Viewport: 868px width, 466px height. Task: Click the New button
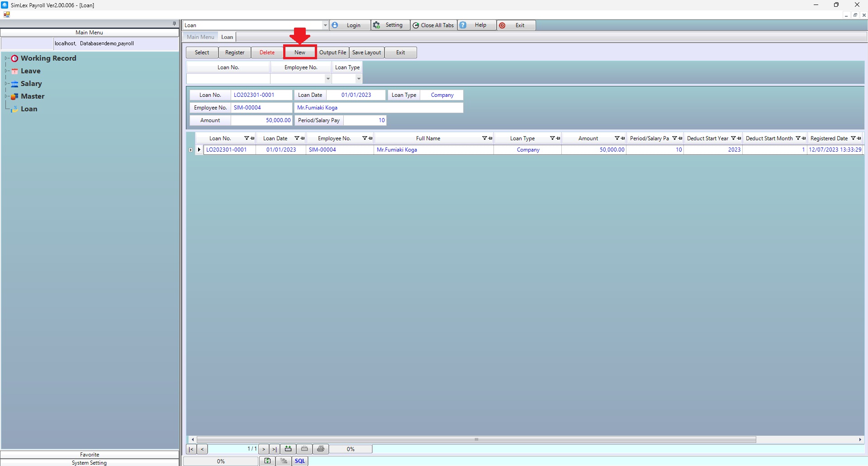(x=300, y=52)
